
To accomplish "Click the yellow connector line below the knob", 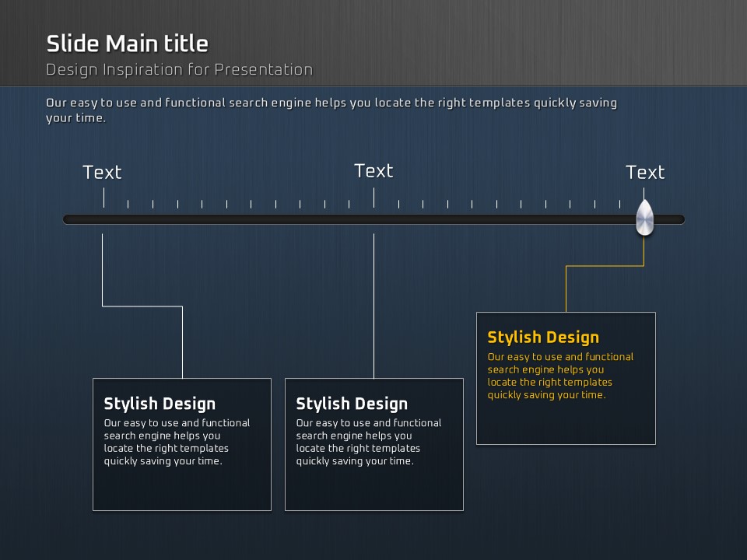I will pos(605,266).
